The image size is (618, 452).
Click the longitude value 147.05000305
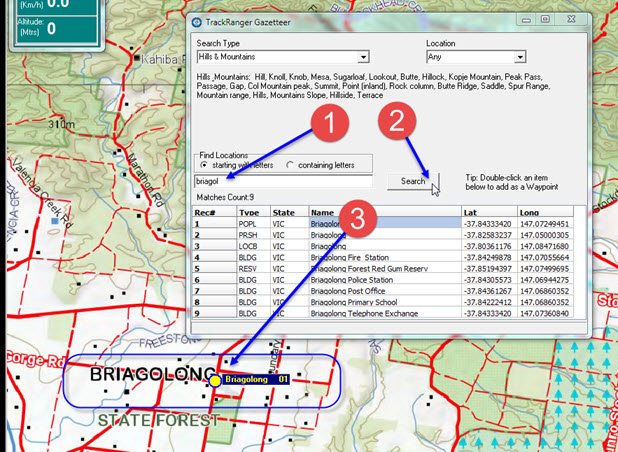pos(544,235)
